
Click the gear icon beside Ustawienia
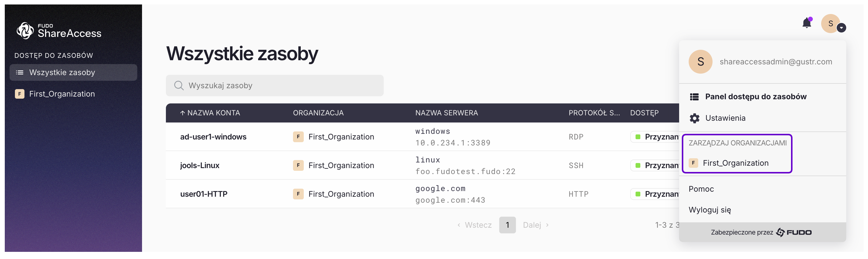[x=694, y=118]
